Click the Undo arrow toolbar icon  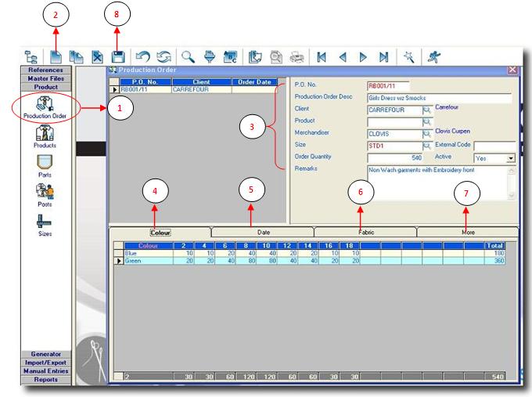tap(142, 57)
